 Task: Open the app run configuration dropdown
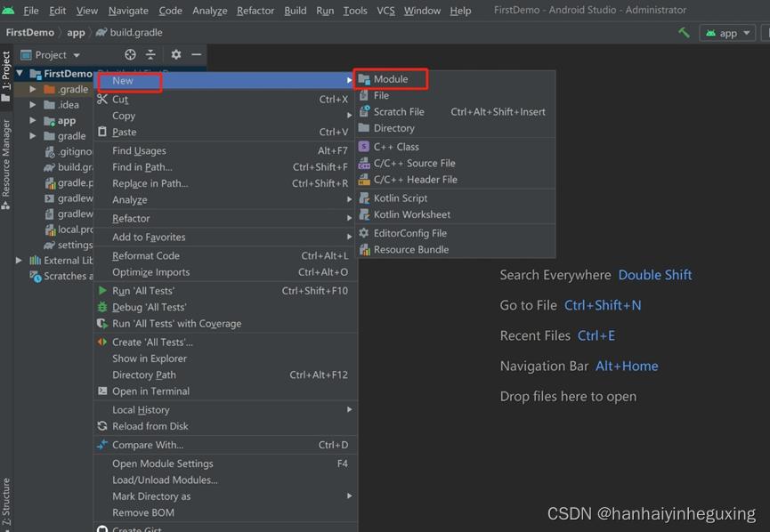coord(727,33)
